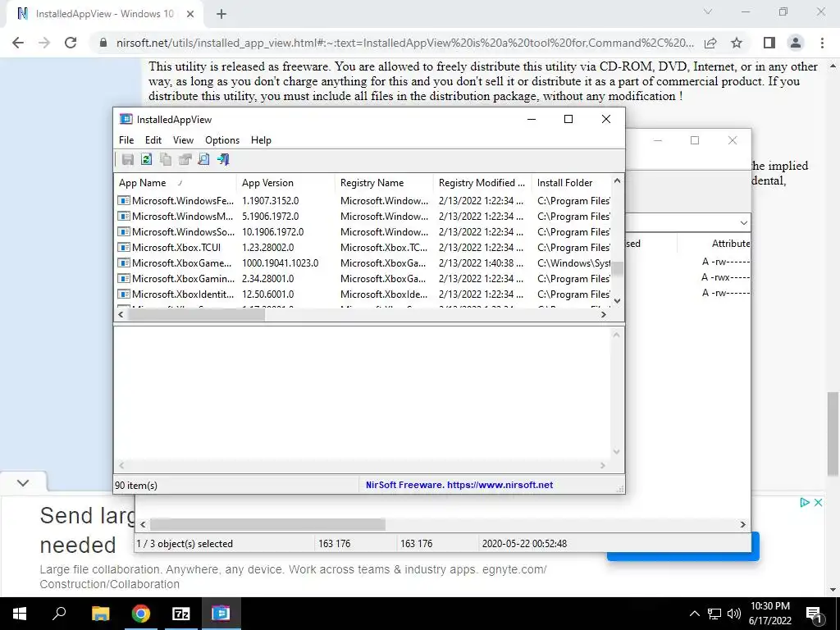Open the Help menu
This screenshot has width=840, height=630.
click(261, 139)
